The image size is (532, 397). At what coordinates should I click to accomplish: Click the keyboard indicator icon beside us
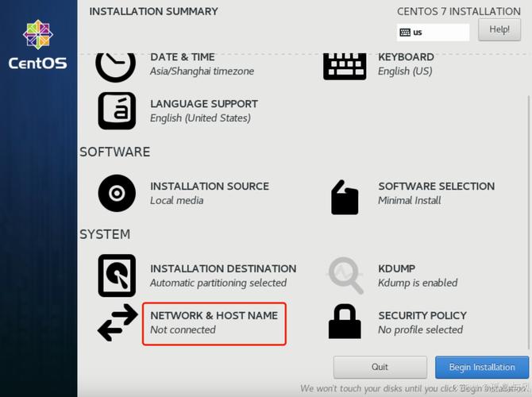(x=405, y=33)
